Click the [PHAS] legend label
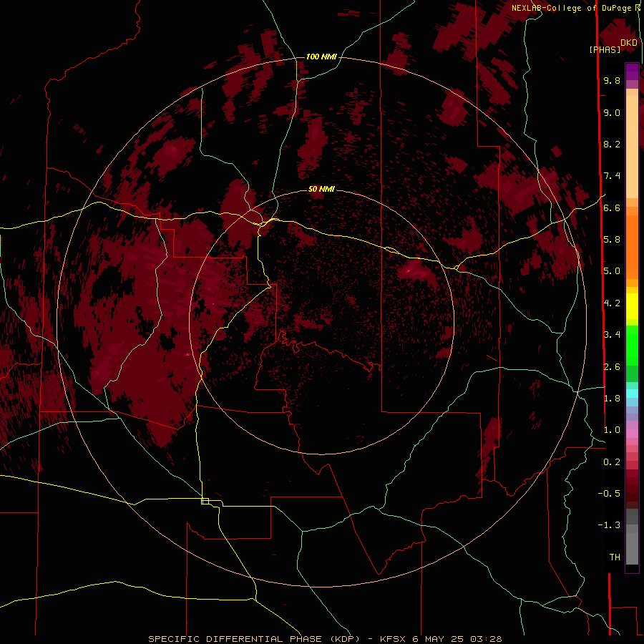 pos(605,50)
